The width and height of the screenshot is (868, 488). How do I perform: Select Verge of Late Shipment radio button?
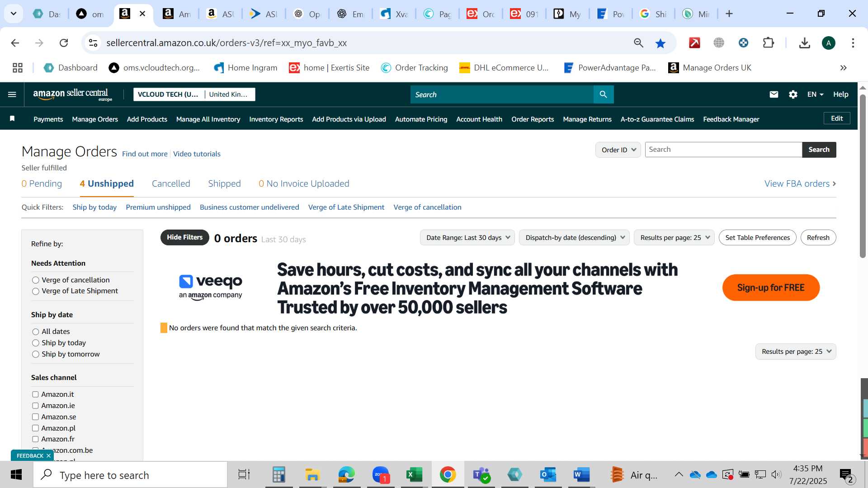pyautogui.click(x=36, y=291)
